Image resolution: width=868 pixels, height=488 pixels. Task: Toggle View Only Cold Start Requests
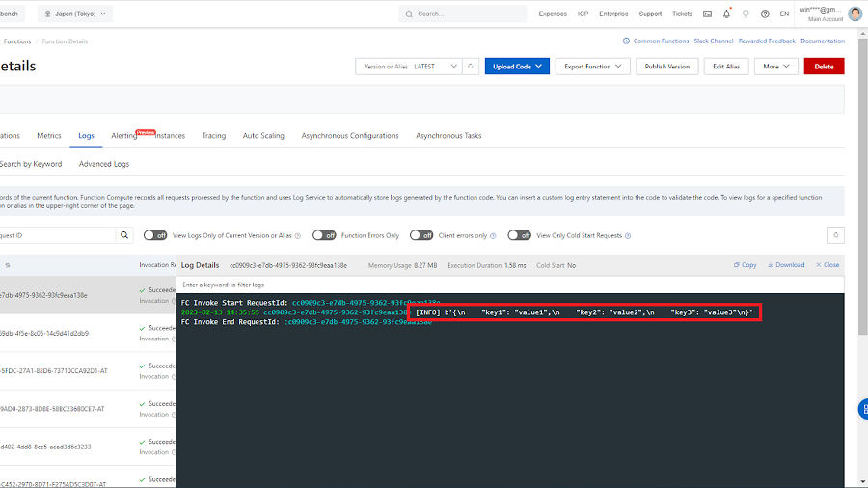pos(520,235)
